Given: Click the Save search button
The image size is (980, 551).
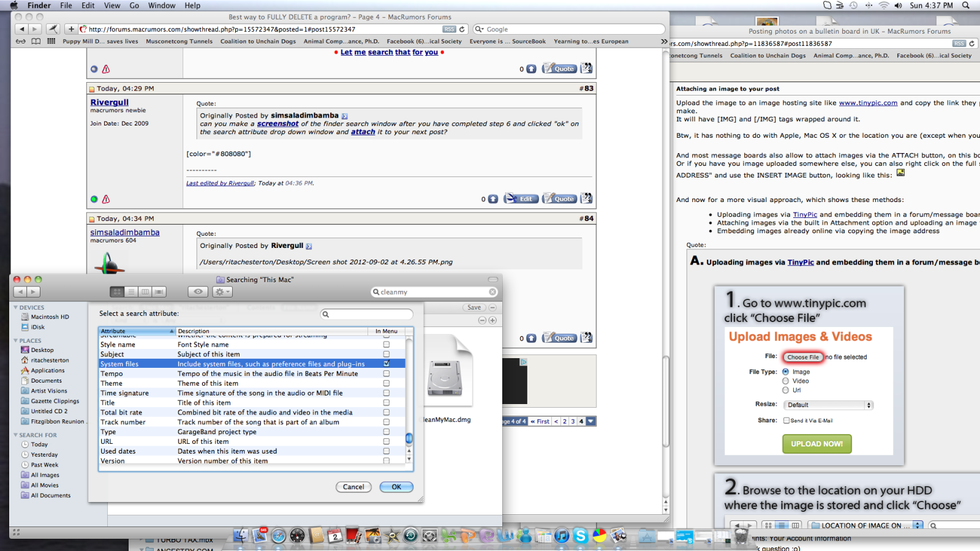Looking at the screenshot, I should tap(474, 307).
